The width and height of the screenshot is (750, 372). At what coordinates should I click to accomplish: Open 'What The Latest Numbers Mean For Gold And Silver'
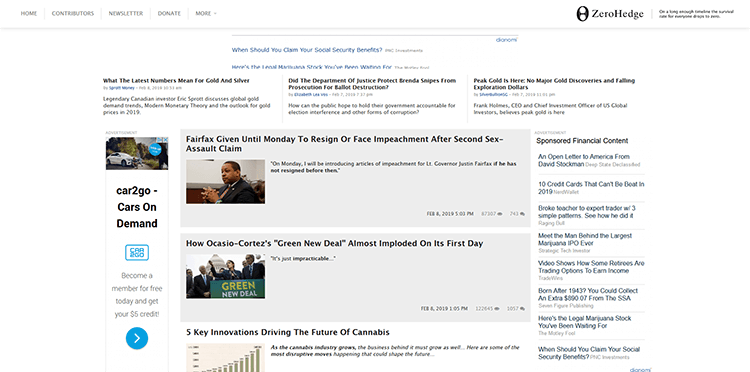pos(176,80)
